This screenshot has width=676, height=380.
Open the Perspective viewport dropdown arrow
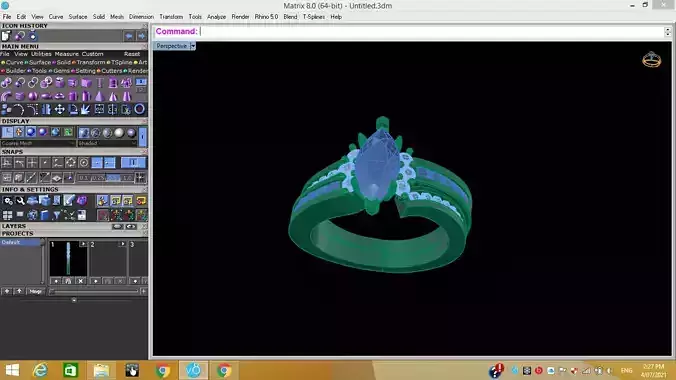(193, 46)
